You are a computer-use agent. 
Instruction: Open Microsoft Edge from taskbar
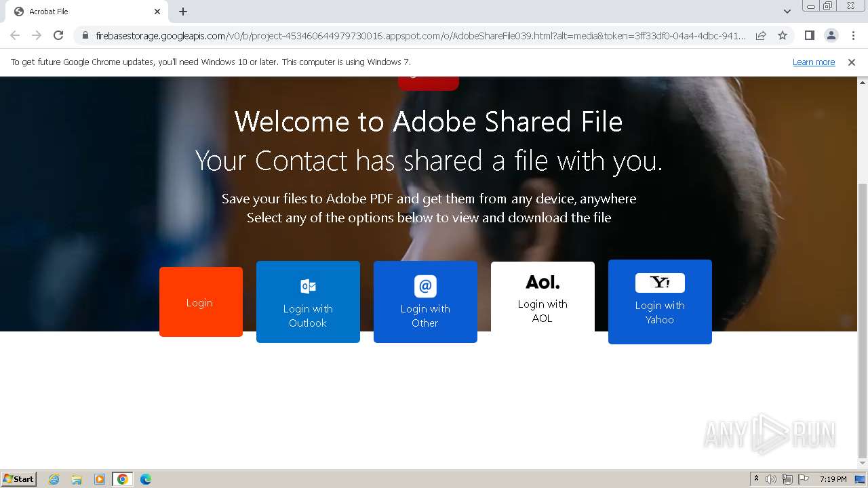pyautogui.click(x=146, y=479)
